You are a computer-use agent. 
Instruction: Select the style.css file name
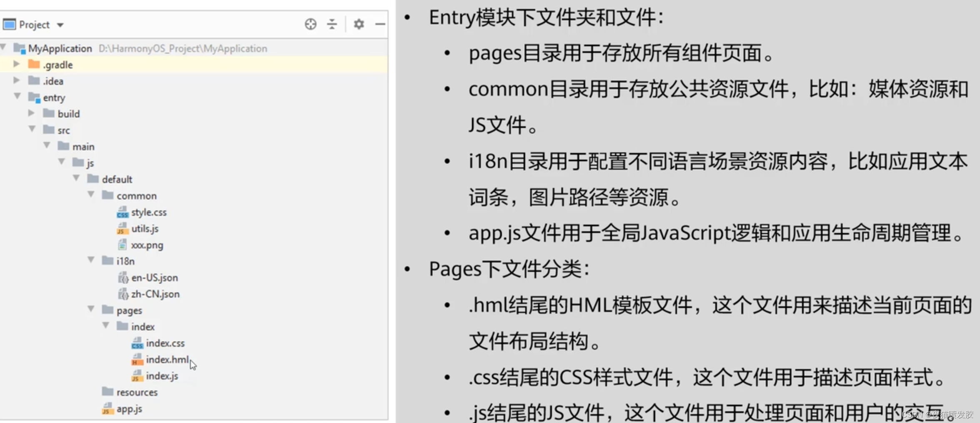coord(149,213)
